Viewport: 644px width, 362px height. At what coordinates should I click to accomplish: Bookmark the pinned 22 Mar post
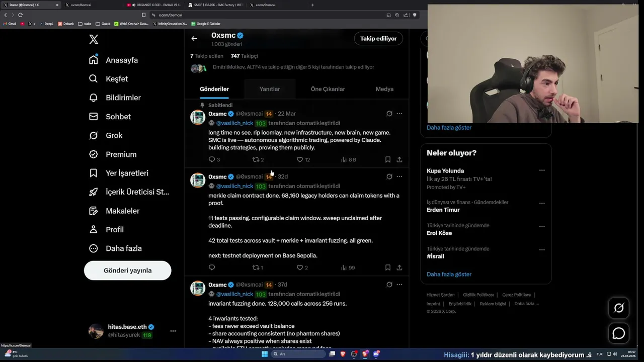388,159
